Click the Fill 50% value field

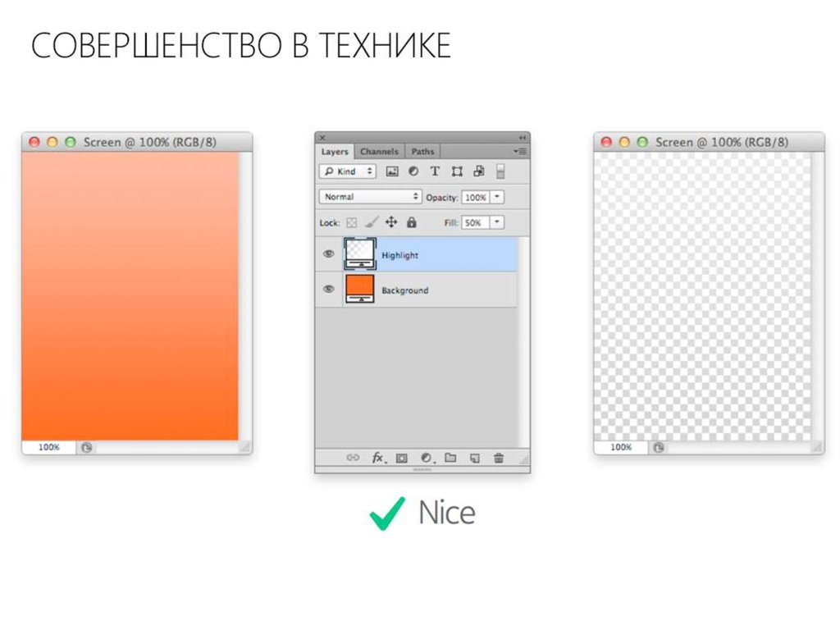point(474,222)
